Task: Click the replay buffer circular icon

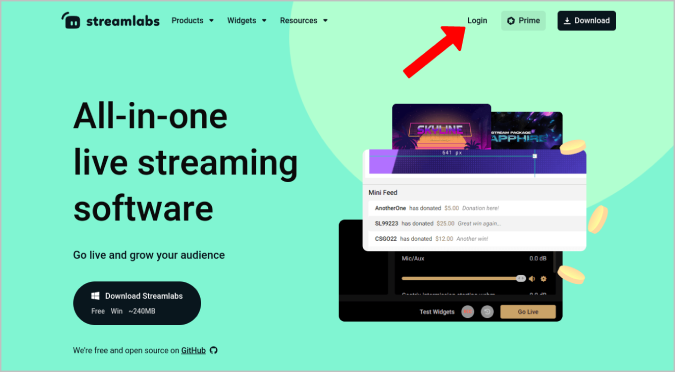Action: 487,312
